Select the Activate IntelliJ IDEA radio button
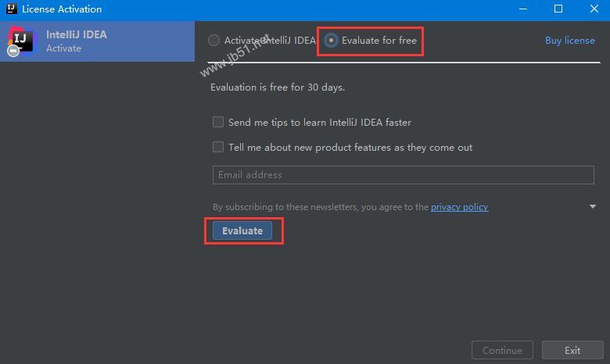This screenshot has width=610, height=364. tap(214, 41)
